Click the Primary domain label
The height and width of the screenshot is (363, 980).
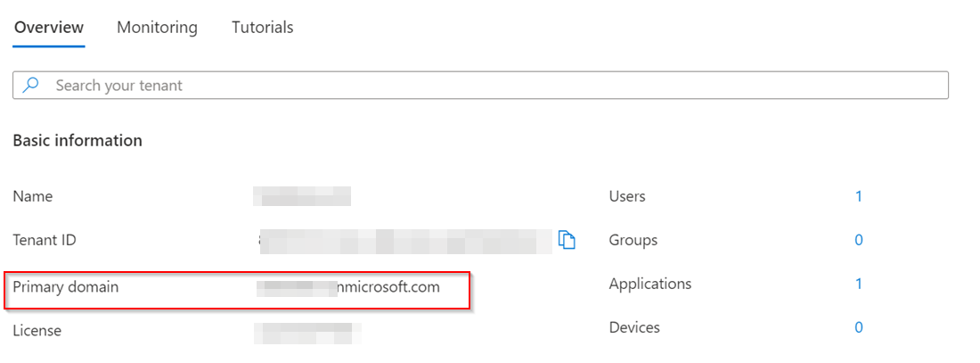click(66, 287)
